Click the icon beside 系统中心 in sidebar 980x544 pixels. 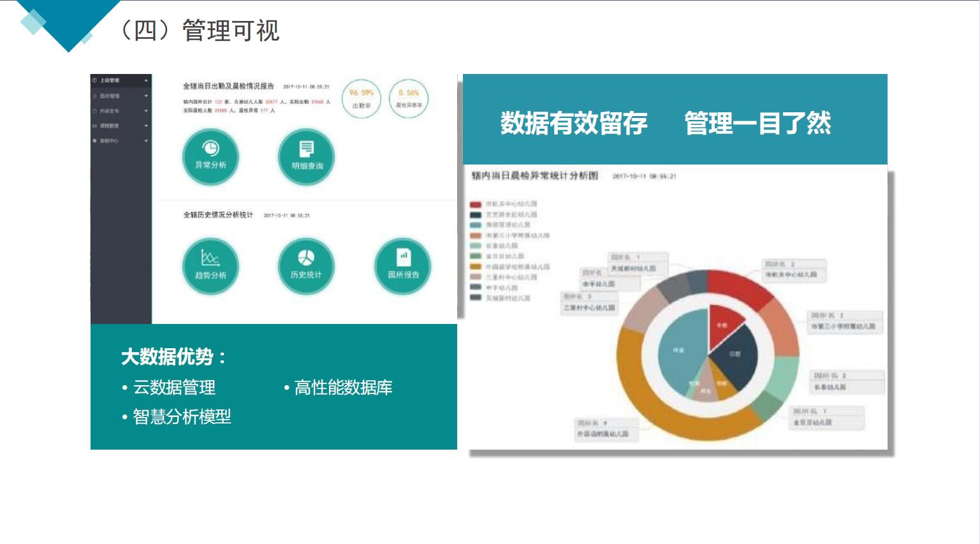point(95,141)
